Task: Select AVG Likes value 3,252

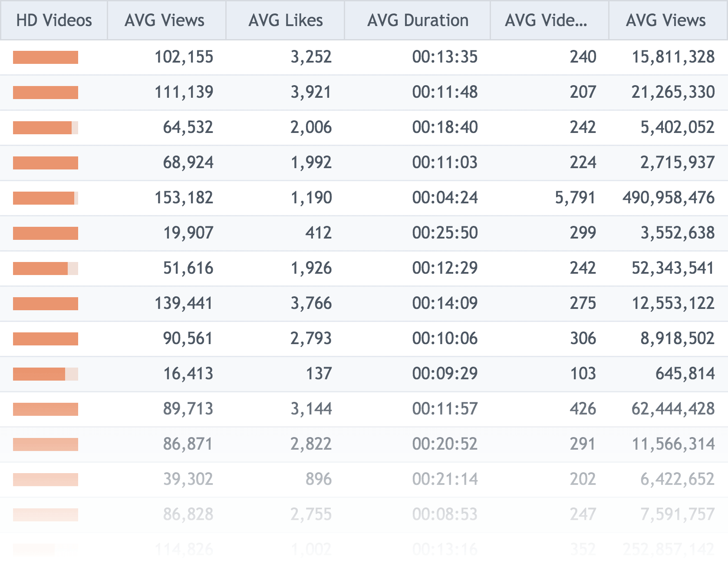Action: point(311,57)
